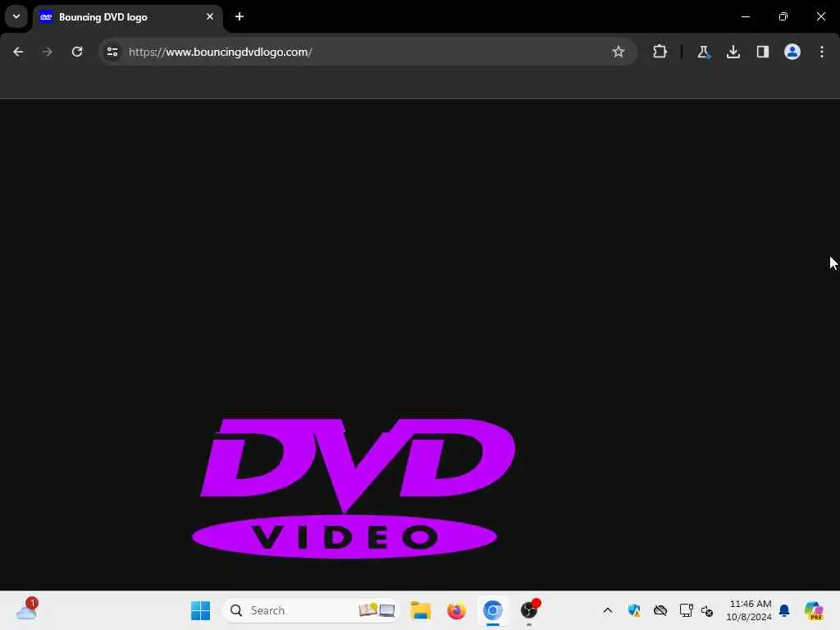Open File Explorer from the taskbar
This screenshot has height=630, width=840.
pos(421,610)
